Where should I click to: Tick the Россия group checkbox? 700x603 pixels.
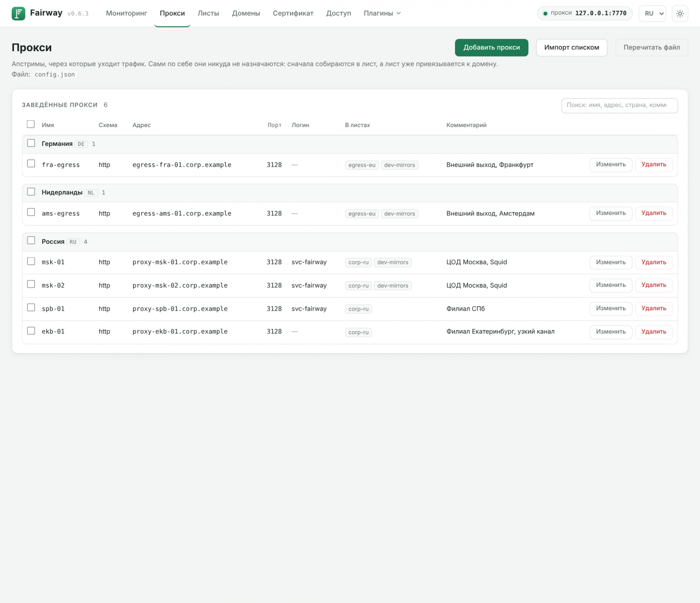pos(31,241)
